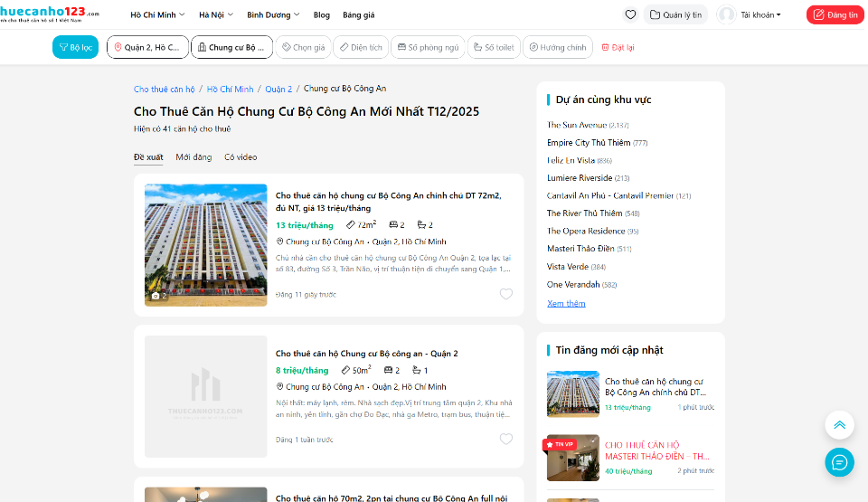The image size is (868, 502).
Task: Open the 13 triệu listing building photo
Action: (x=206, y=245)
